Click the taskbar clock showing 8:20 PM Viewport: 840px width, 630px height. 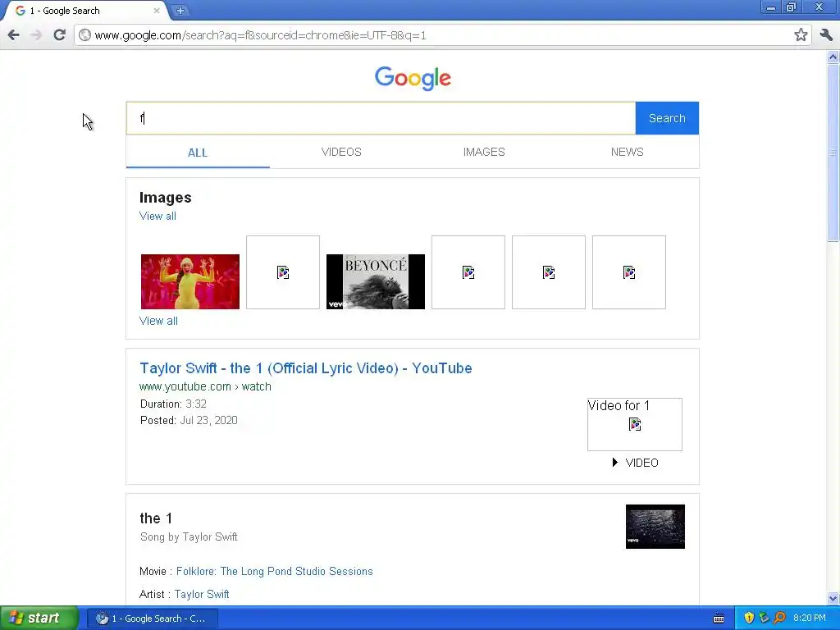(810, 619)
